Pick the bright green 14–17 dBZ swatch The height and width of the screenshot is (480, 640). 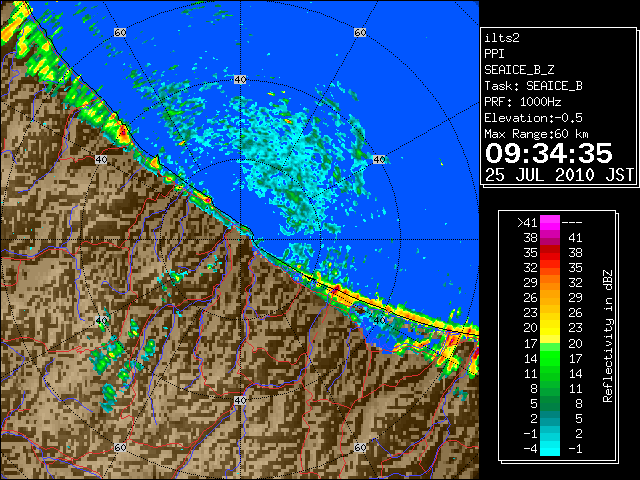coord(550,358)
